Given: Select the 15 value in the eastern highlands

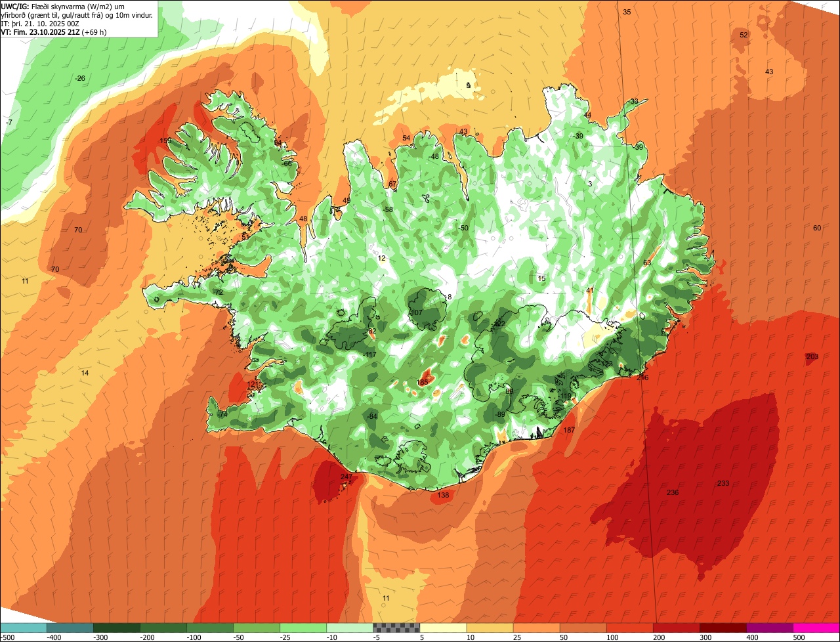Looking at the screenshot, I should pos(541,278).
